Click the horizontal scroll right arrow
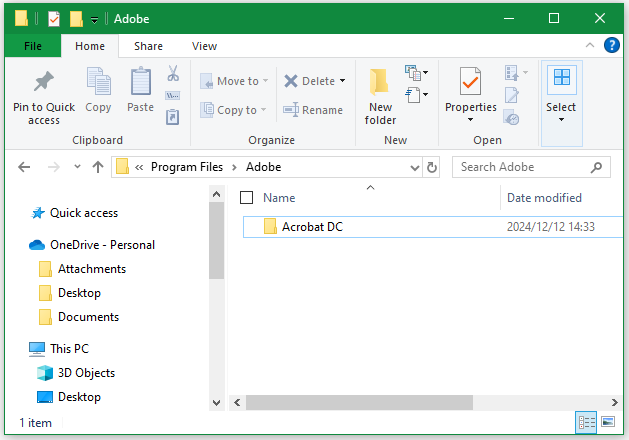629x440 pixels. [615, 402]
